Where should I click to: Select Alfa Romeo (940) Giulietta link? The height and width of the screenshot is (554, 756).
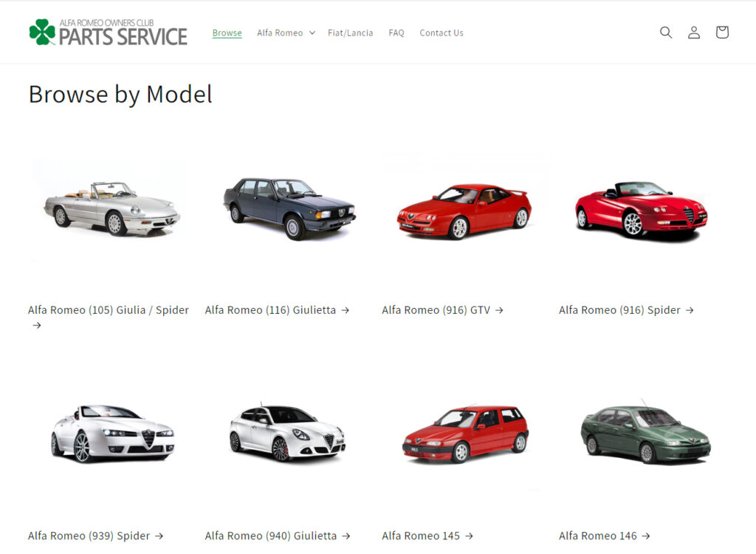[x=272, y=536]
